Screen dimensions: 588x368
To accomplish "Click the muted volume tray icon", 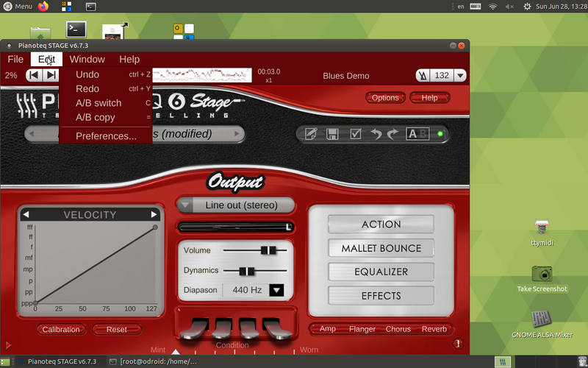I will (x=509, y=7).
